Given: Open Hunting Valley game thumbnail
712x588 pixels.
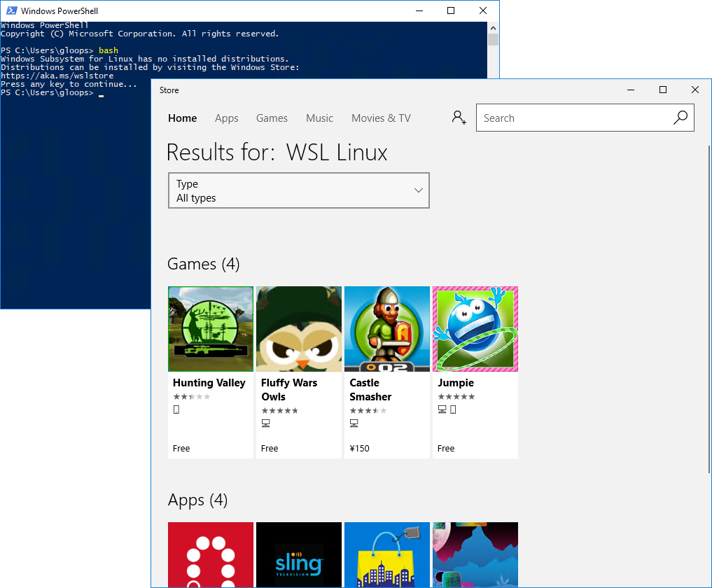Looking at the screenshot, I should [211, 329].
